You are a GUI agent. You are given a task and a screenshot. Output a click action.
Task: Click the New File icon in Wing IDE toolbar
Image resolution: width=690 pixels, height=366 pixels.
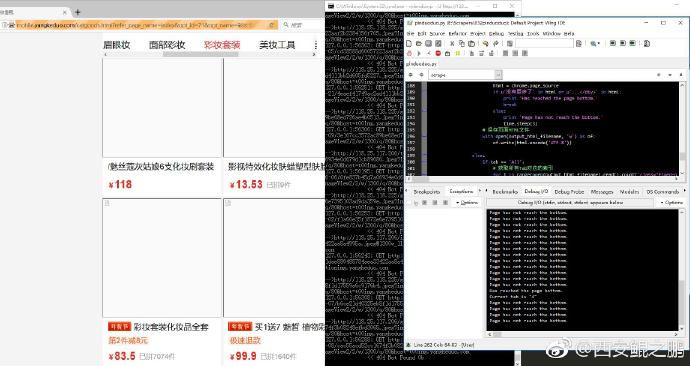point(409,44)
